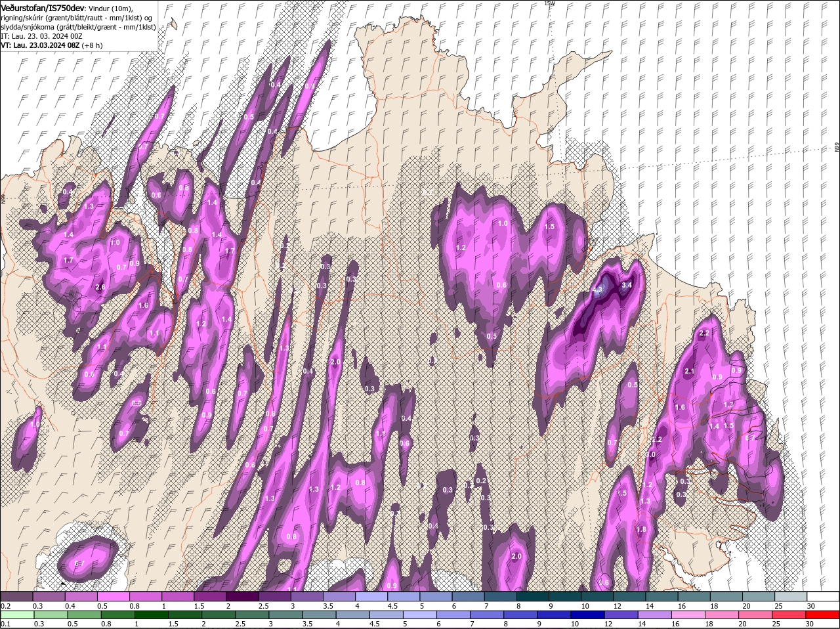
Task: Pick the rain legend swatch between 0.1 and 0.3
Action: (x=16, y=615)
